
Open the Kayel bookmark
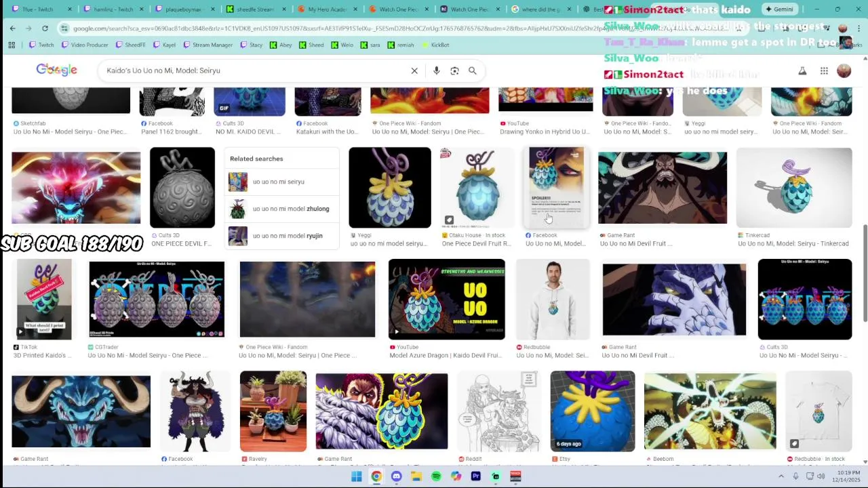(x=164, y=45)
